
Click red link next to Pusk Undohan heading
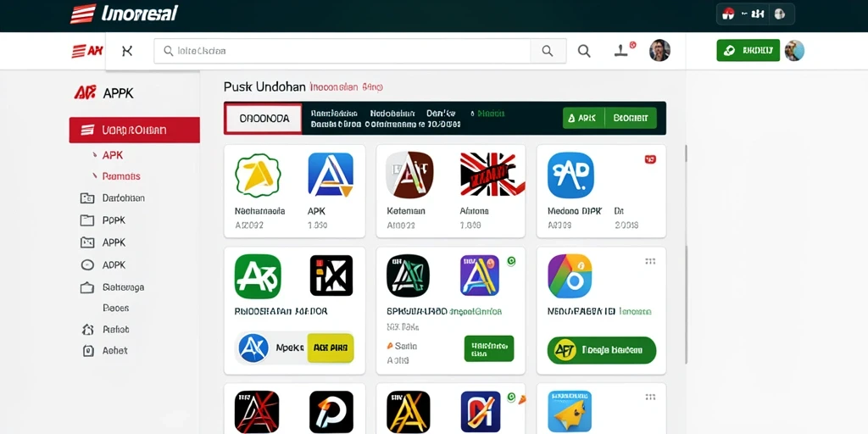(x=347, y=87)
